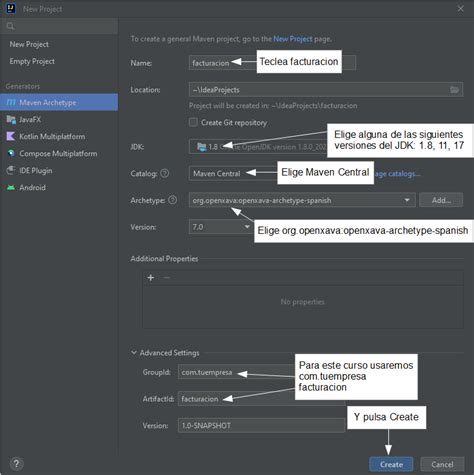Click the Name input field
Image resolution: width=474 pixels, height=475 pixels.
coord(272,63)
